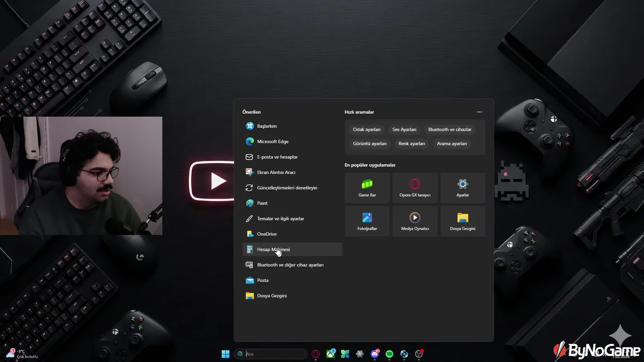Launch the Posta mail app
Viewport: 644px width, 362px height.
292,280
